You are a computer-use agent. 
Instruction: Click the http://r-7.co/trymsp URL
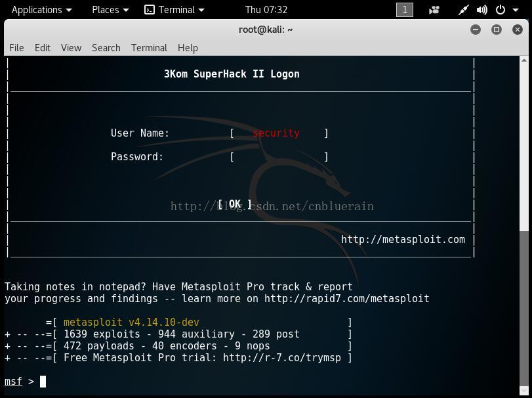pyautogui.click(x=282, y=357)
